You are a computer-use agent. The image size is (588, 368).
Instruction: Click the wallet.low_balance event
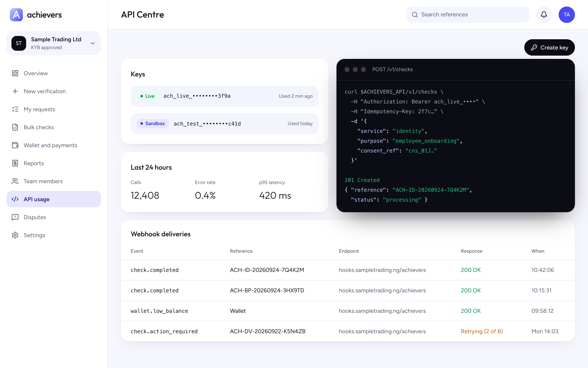click(x=159, y=311)
